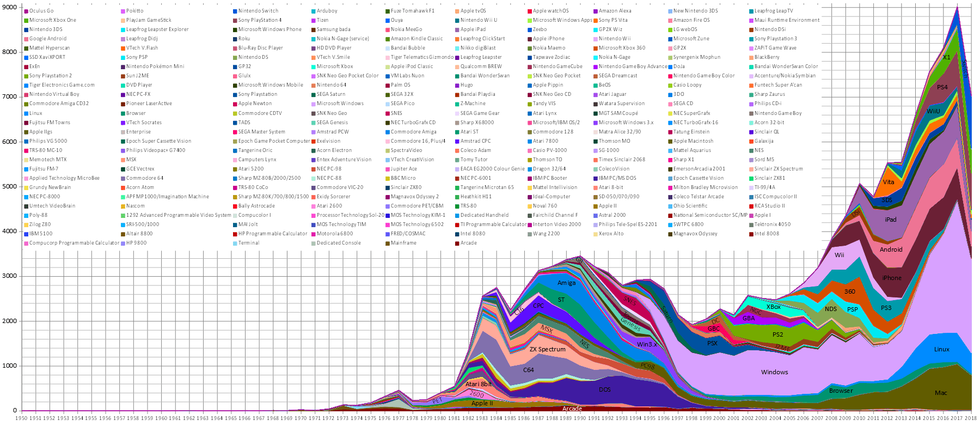Click the Mainframe legend color swatch

pos(388,243)
